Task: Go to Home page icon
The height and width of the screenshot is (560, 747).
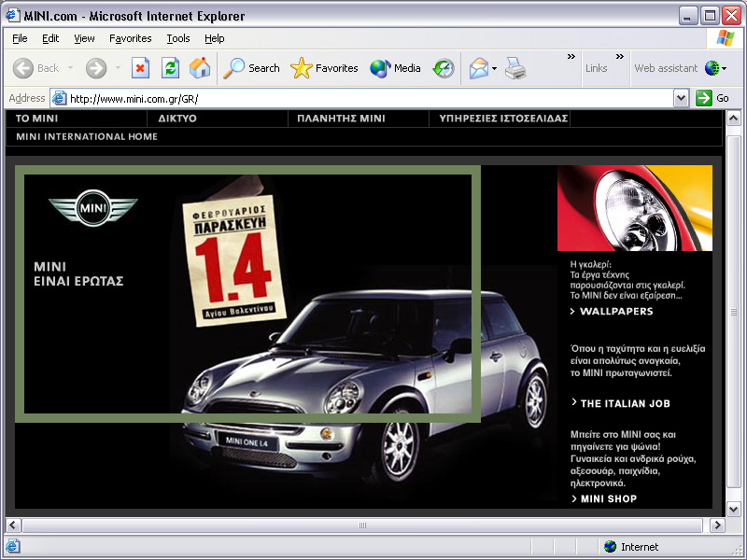Action: (200, 68)
